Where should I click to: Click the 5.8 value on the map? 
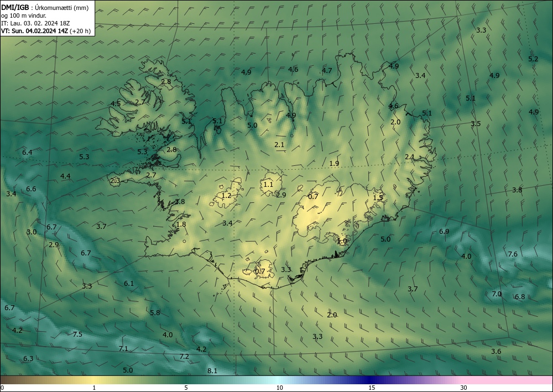(155, 312)
